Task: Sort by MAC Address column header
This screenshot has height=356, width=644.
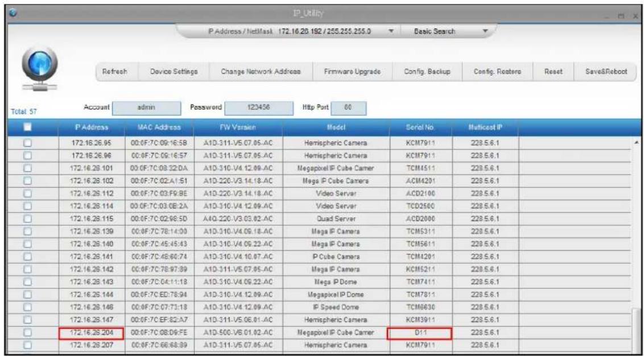Action: point(159,127)
